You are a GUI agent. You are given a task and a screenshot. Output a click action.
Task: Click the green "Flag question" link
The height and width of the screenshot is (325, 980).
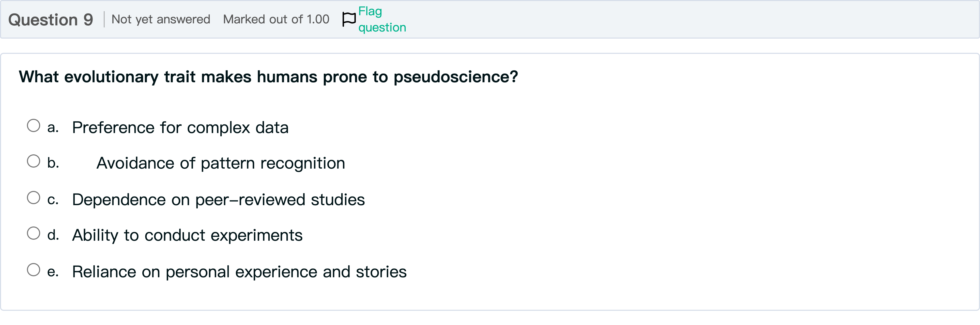coord(381,19)
